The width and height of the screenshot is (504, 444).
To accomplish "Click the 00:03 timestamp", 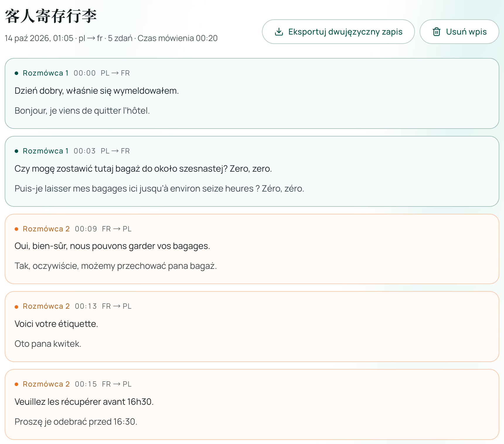I will pyautogui.click(x=85, y=151).
